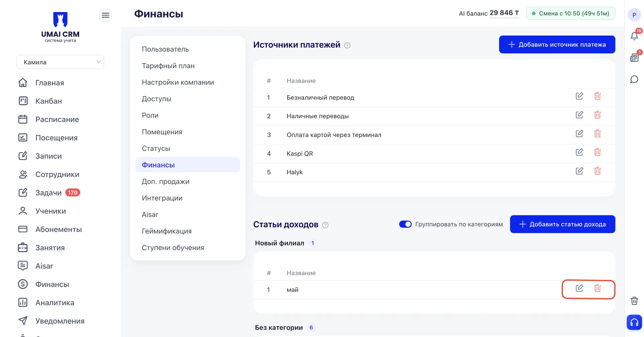Select Ступени обучения settings tab
Viewport: 644px width, 337px height.
click(173, 247)
